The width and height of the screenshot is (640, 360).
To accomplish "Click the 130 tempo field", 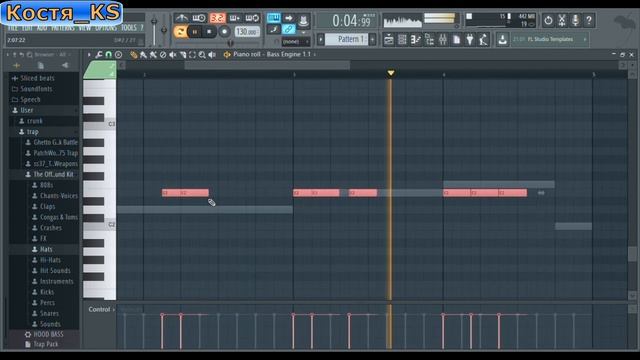I will [x=247, y=32].
